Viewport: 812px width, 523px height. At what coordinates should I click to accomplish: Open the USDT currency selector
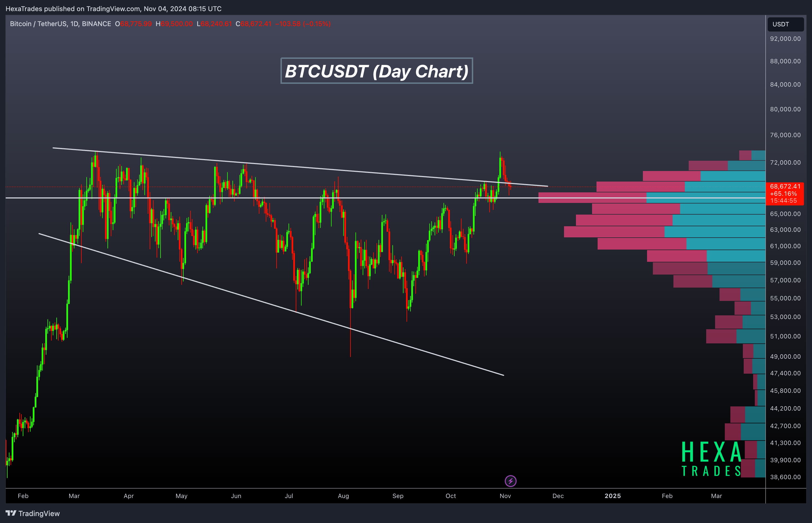pos(786,24)
